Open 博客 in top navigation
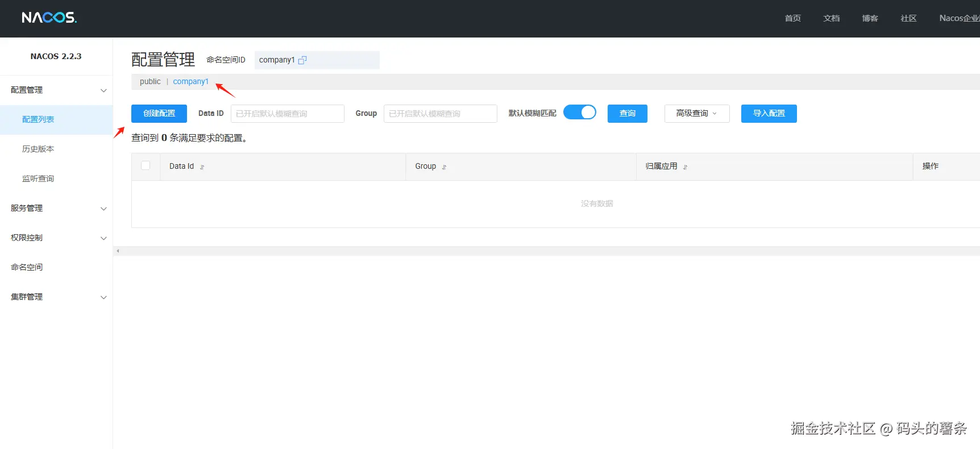 coord(870,18)
